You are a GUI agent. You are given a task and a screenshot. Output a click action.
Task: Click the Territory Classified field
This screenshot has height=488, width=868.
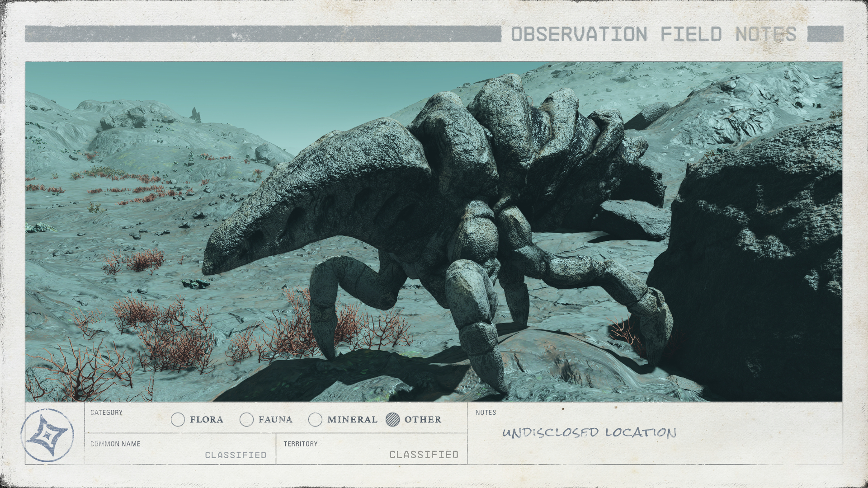(372, 449)
